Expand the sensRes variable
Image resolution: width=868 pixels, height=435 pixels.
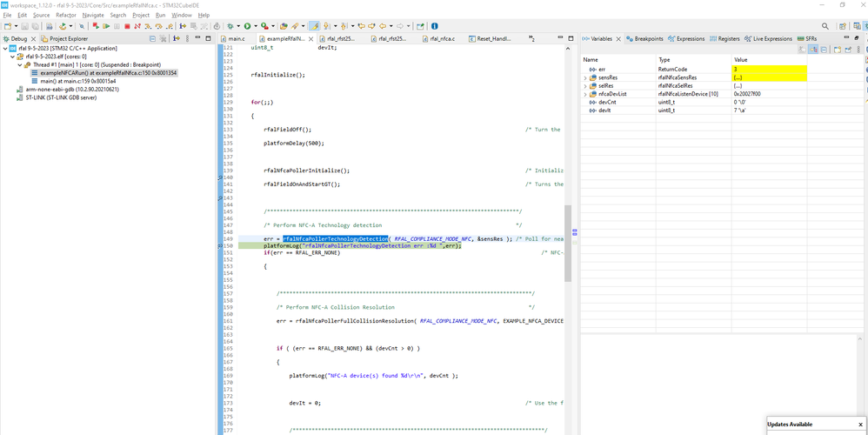[x=585, y=78]
